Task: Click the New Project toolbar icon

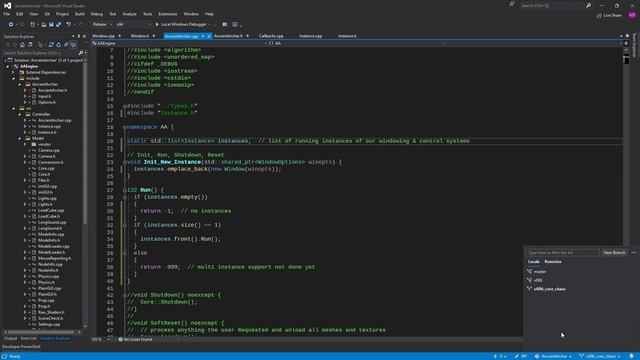Action: [x=33, y=24]
